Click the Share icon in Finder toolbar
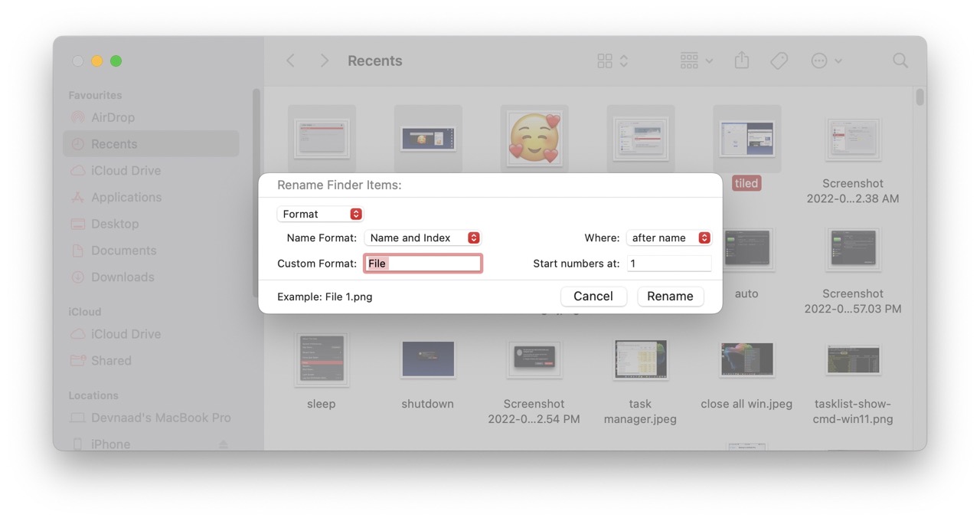980x521 pixels. [x=741, y=61]
